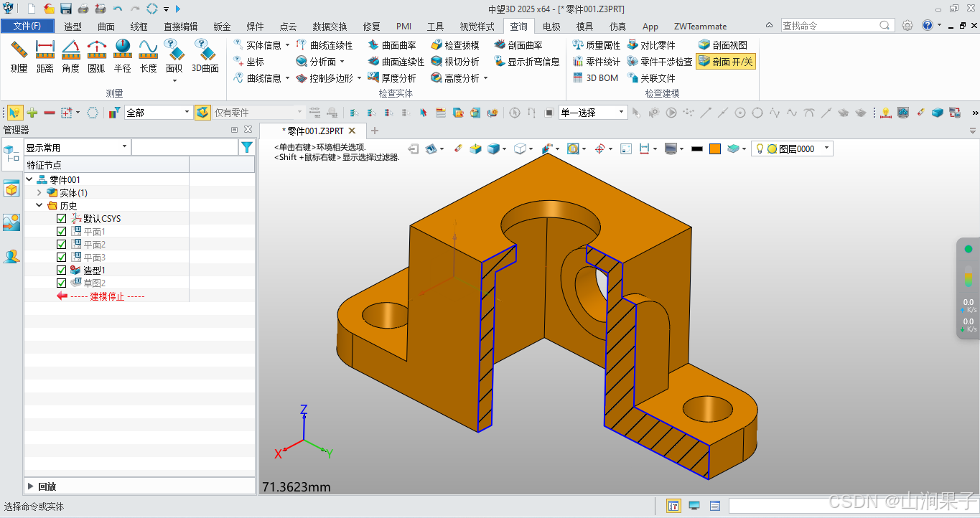
Task: Open the 全部 filter dropdown
Action: 187,113
